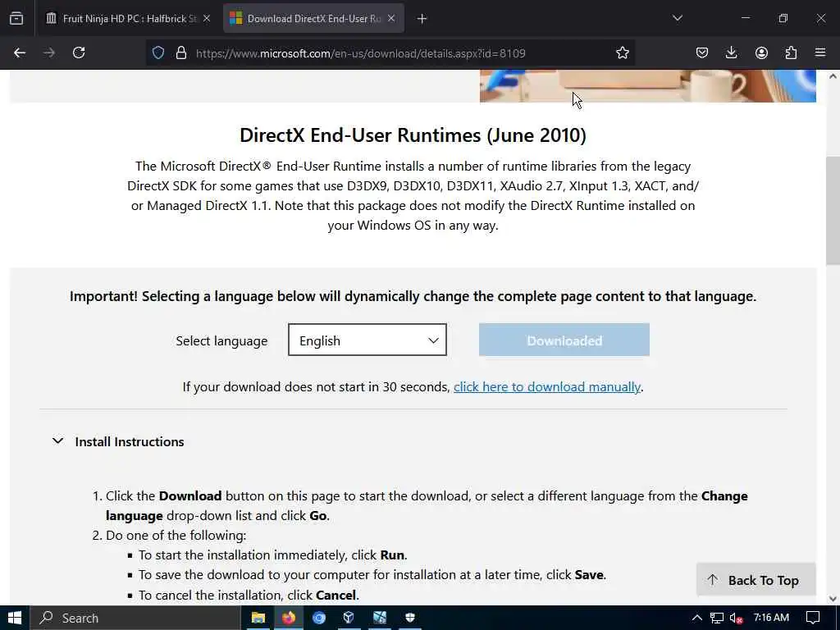
Task: Open the Windows Start menu
Action: [x=15, y=618]
